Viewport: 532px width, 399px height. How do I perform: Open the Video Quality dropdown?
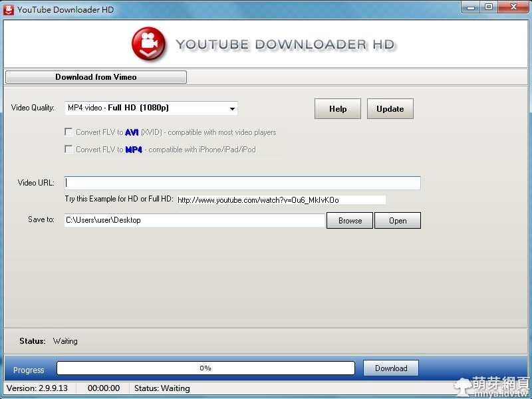(151, 108)
